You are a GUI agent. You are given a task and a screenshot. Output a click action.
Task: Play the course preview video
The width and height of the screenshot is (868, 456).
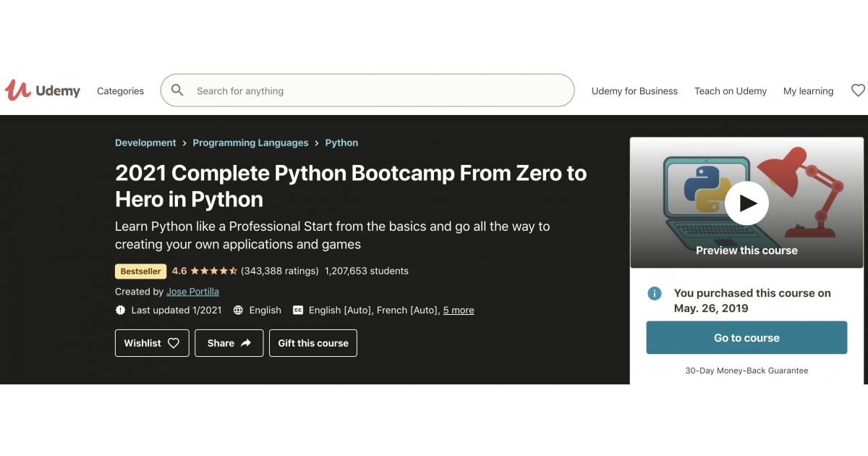(x=746, y=203)
